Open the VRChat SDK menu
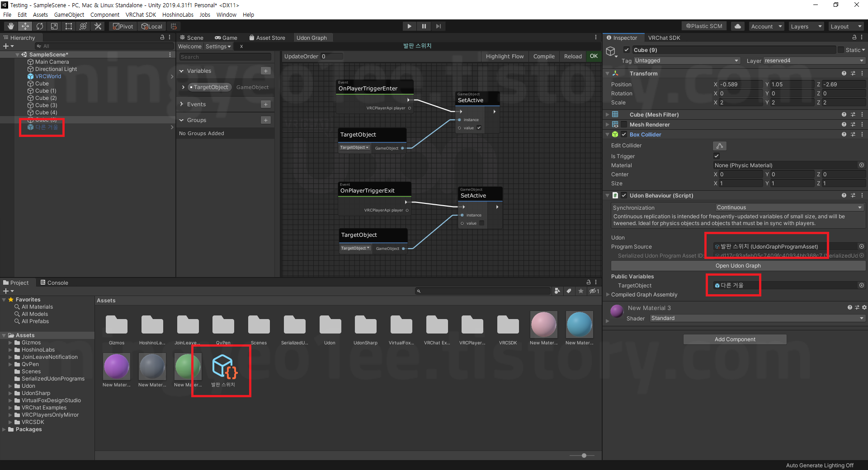Image resolution: width=868 pixels, height=470 pixels. [141, 14]
